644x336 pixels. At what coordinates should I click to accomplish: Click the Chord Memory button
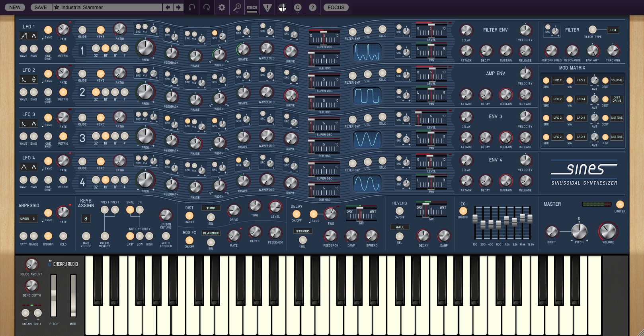(105, 236)
